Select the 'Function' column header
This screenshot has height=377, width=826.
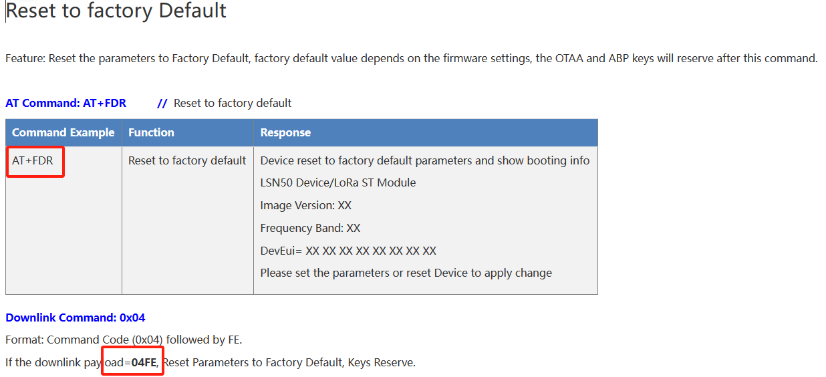tap(151, 133)
